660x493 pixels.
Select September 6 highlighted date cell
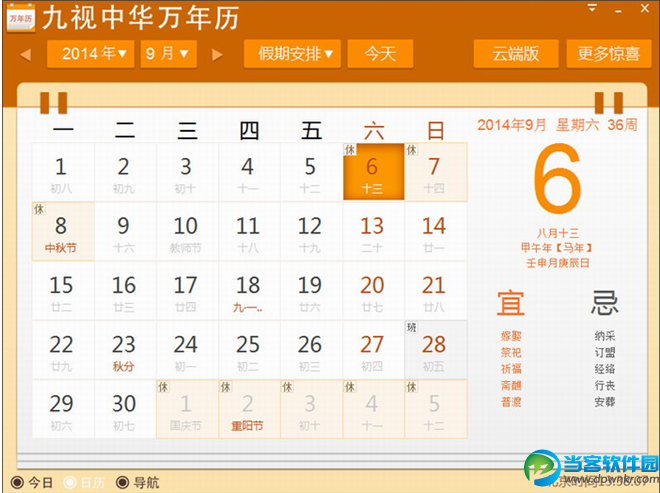373,172
